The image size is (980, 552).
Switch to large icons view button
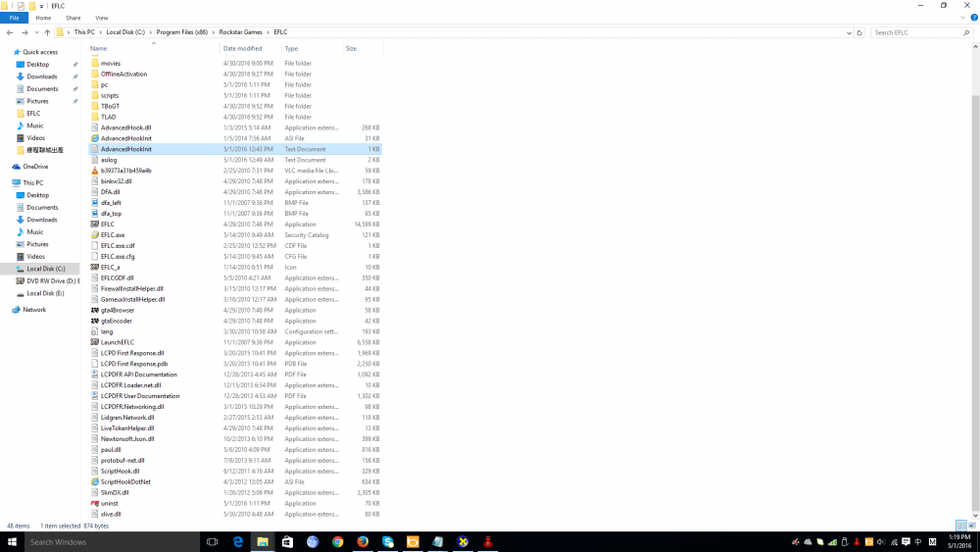coord(972,526)
